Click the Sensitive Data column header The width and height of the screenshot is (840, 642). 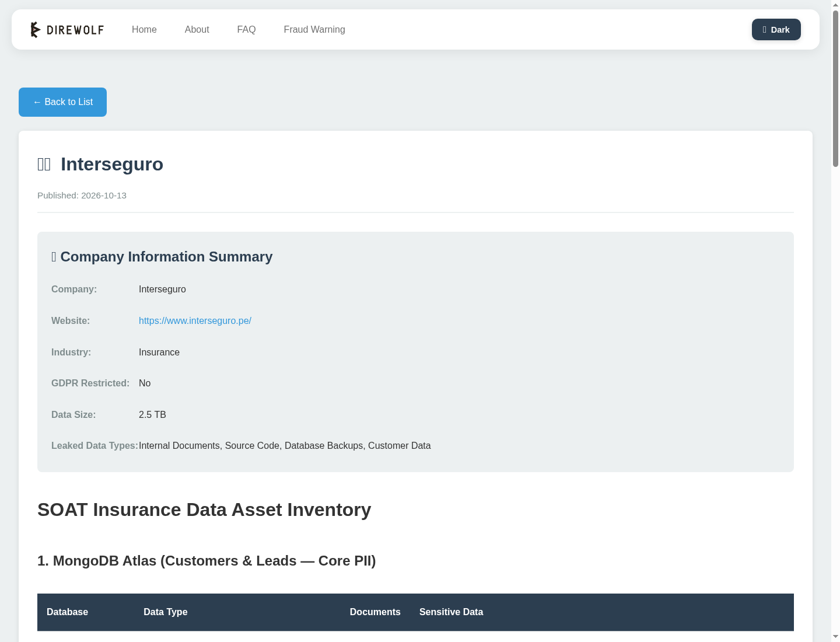pyautogui.click(x=451, y=612)
